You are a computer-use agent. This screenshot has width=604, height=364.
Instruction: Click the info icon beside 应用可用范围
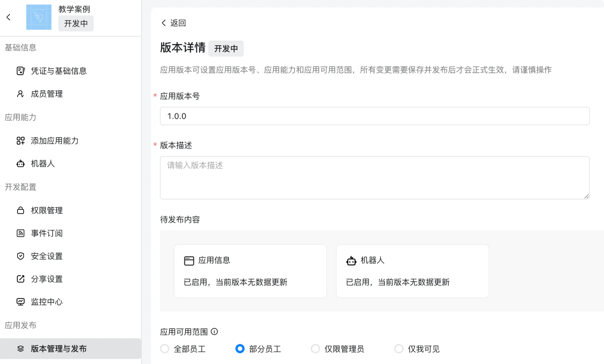[214, 332]
